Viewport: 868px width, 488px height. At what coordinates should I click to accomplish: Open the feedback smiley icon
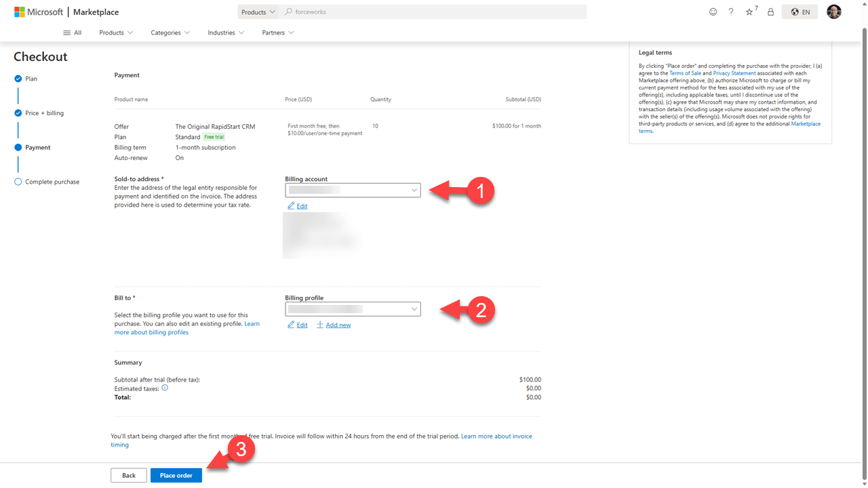click(x=713, y=12)
